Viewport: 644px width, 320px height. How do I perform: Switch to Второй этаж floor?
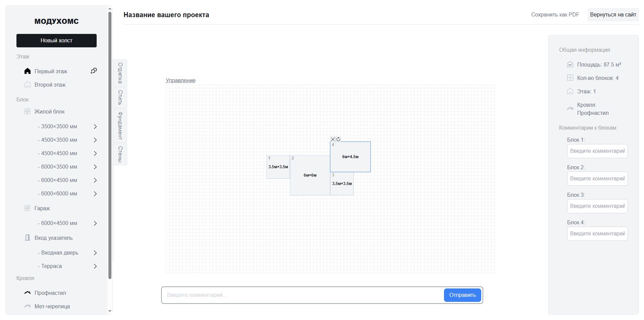coord(50,85)
